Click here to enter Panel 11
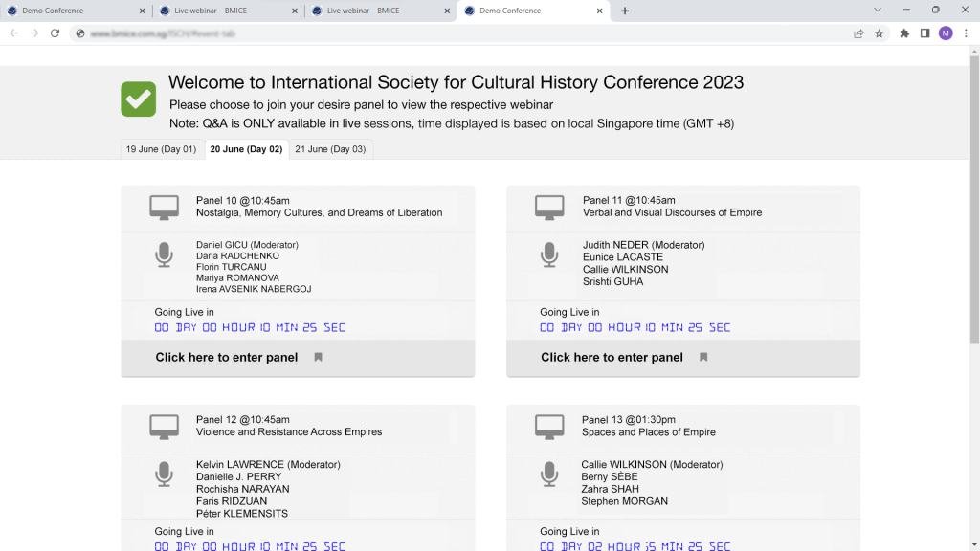The image size is (980, 551). (x=612, y=358)
